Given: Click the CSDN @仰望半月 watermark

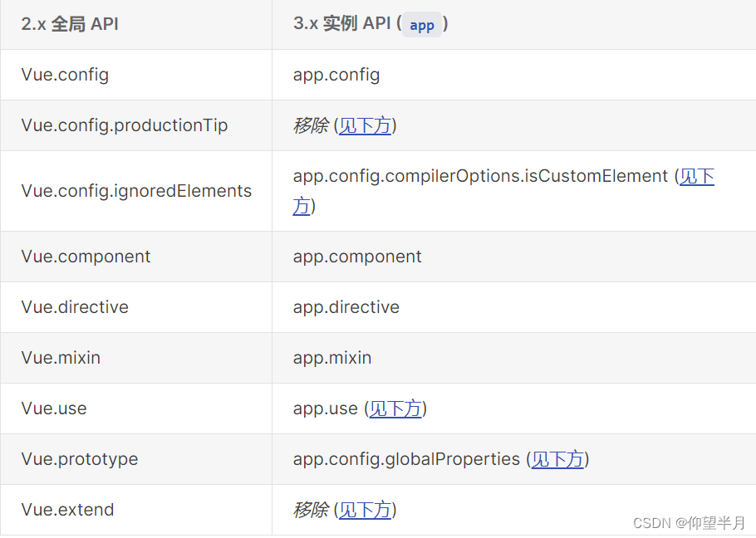Looking at the screenshot, I should (689, 522).
